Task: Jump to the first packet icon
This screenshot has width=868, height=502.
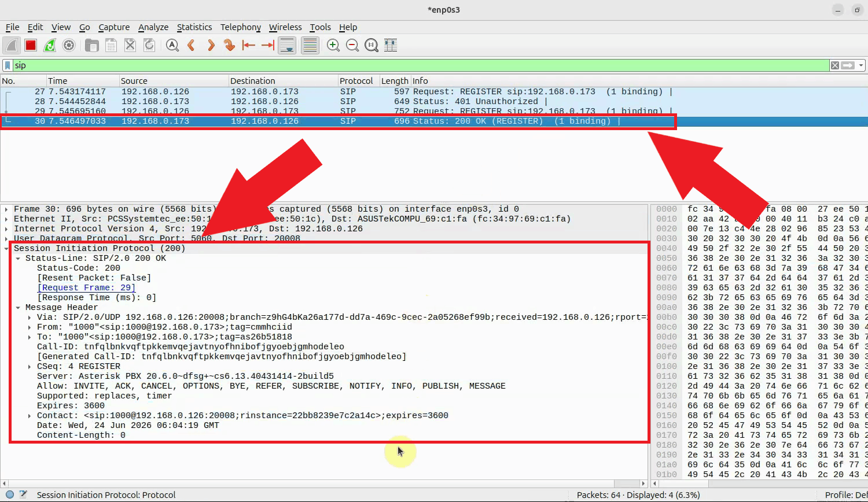Action: tap(249, 45)
